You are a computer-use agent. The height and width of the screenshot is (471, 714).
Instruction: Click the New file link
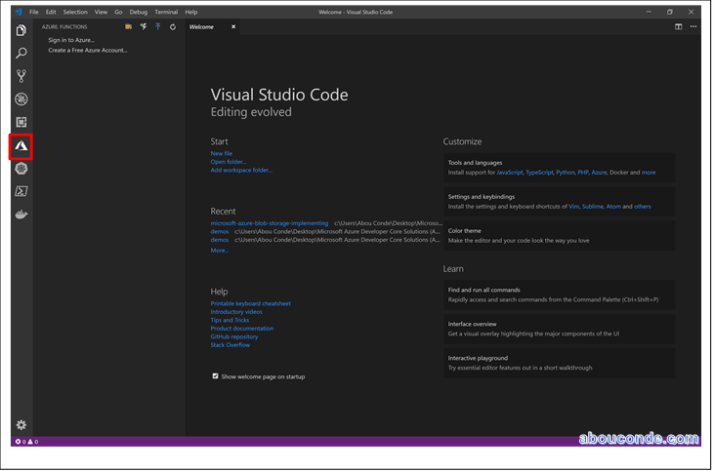(222, 153)
